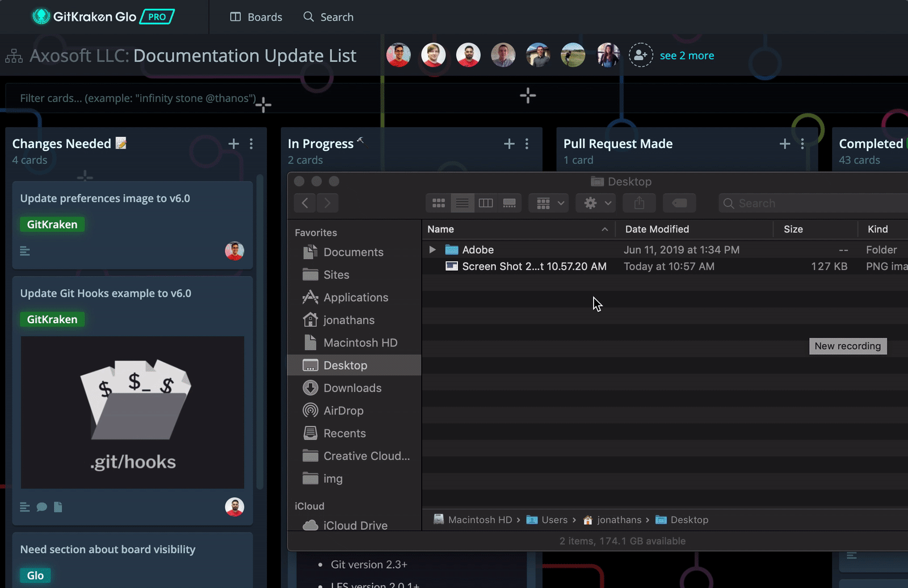Click the Changes Needed column scrollbar
The width and height of the screenshot is (908, 588).
coord(260,332)
